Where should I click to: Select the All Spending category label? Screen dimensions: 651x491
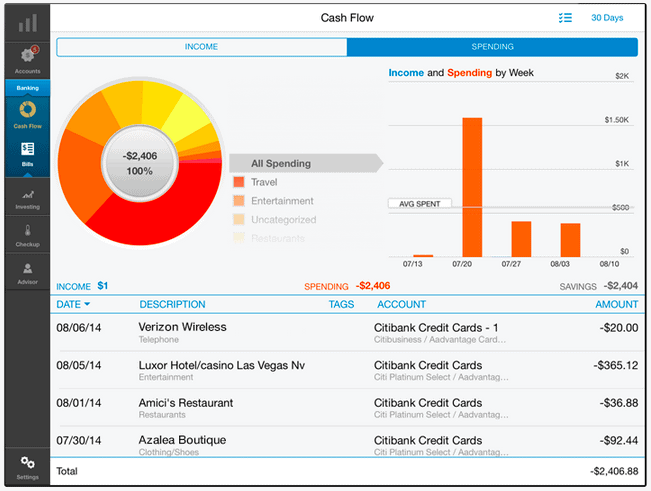pos(281,164)
